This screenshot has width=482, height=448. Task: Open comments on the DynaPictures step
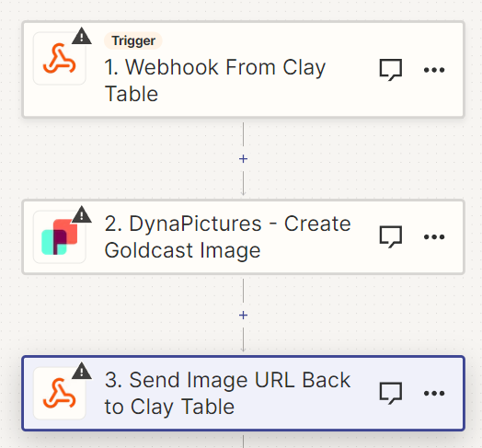391,236
